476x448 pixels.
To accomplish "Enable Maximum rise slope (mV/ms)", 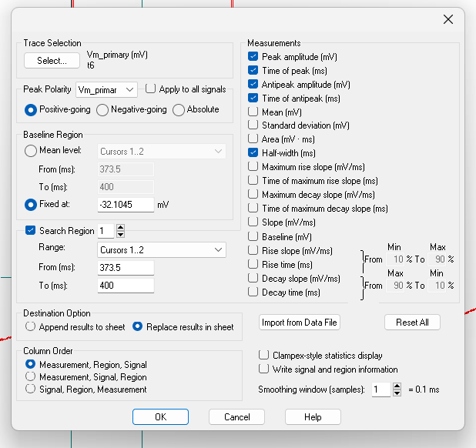I will tap(253, 166).
